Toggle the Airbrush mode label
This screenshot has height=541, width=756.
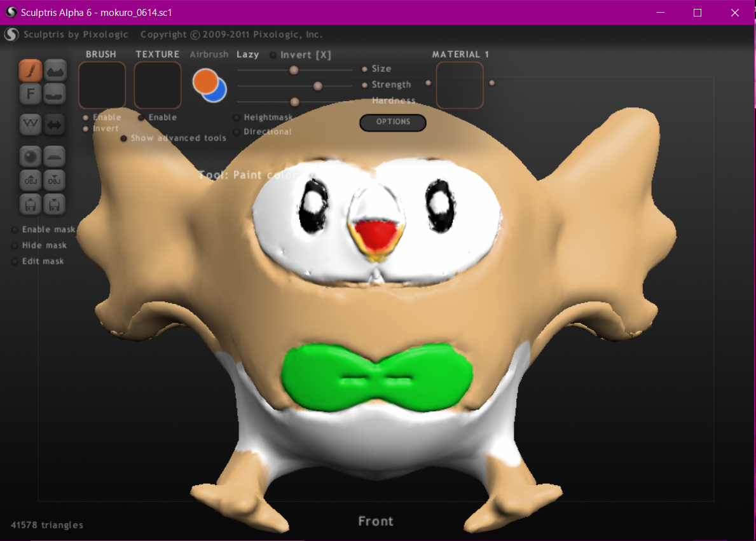[x=209, y=54]
